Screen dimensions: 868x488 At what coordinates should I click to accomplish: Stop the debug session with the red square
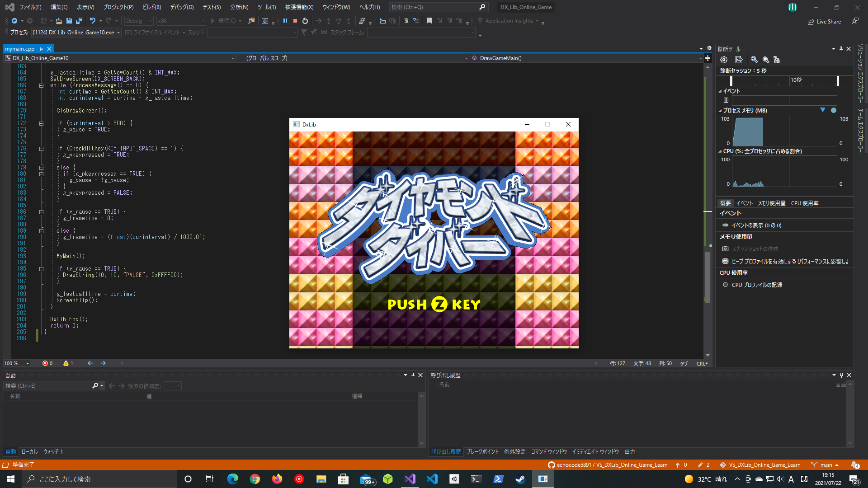click(295, 20)
